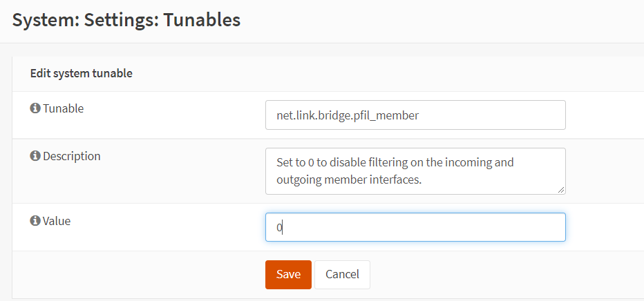
Task: Click the "Value" label text
Action: [57, 221]
